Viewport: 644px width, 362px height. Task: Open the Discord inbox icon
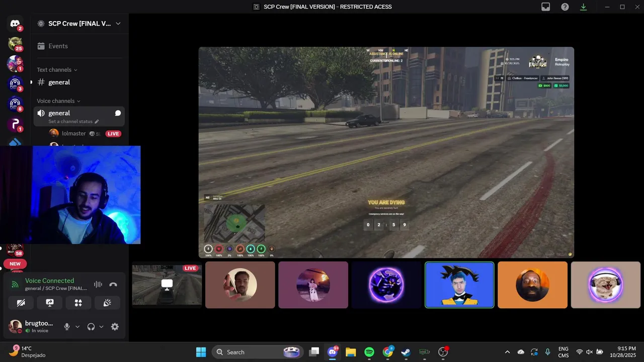[545, 7]
